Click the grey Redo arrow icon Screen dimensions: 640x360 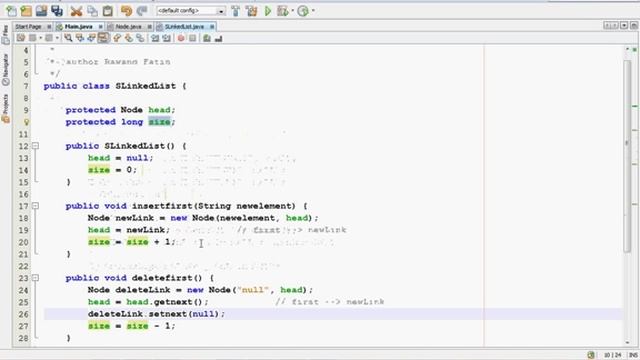tap(142, 11)
